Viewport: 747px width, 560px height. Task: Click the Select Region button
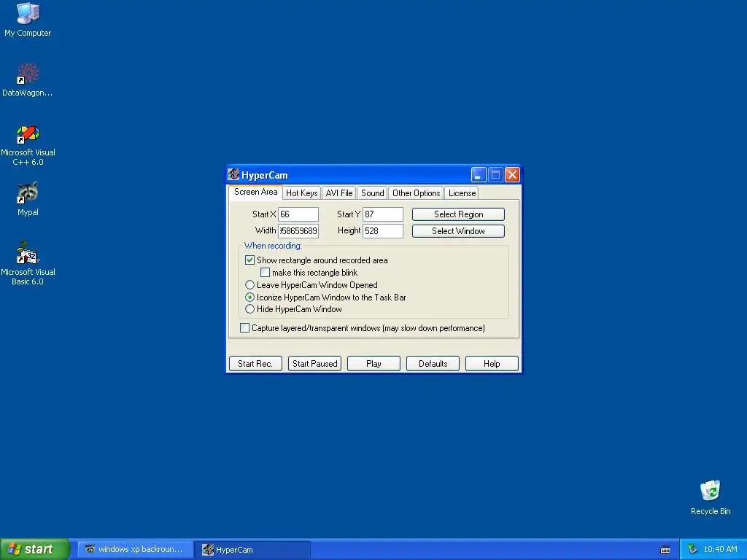click(458, 214)
